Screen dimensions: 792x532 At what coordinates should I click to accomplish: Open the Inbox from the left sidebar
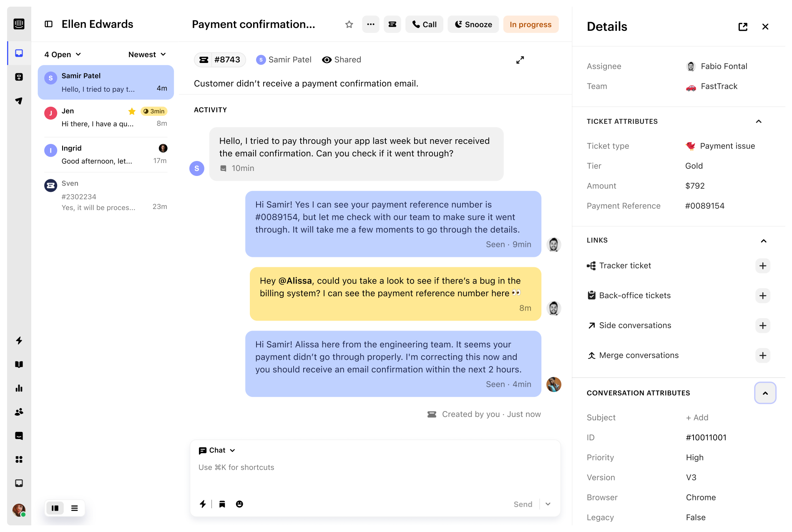(x=18, y=53)
